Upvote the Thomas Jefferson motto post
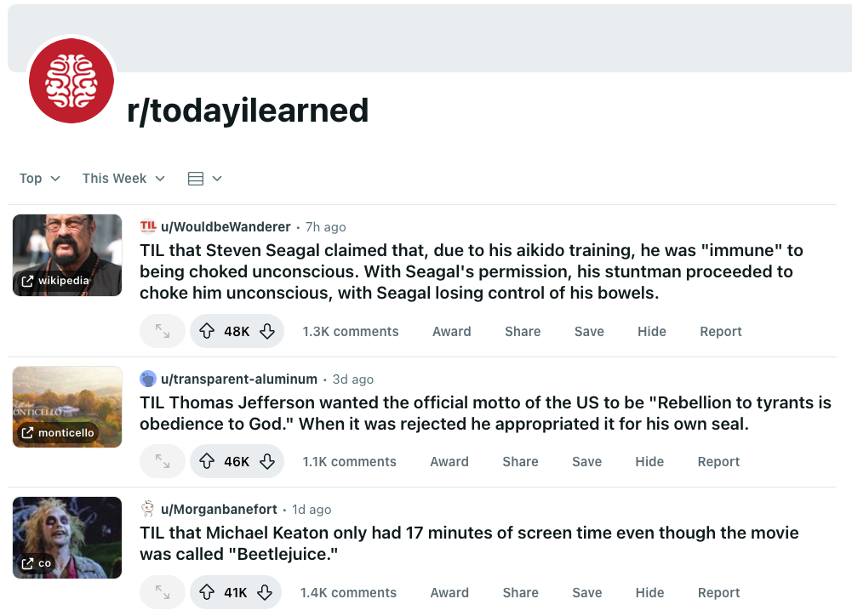Screen dimensions: 852x616 [x=207, y=462]
